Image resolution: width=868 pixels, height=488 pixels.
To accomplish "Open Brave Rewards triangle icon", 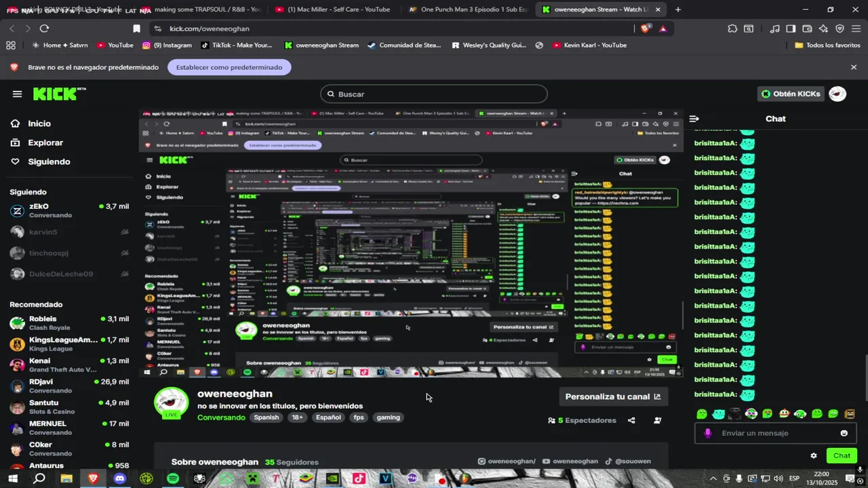I will tap(663, 28).
